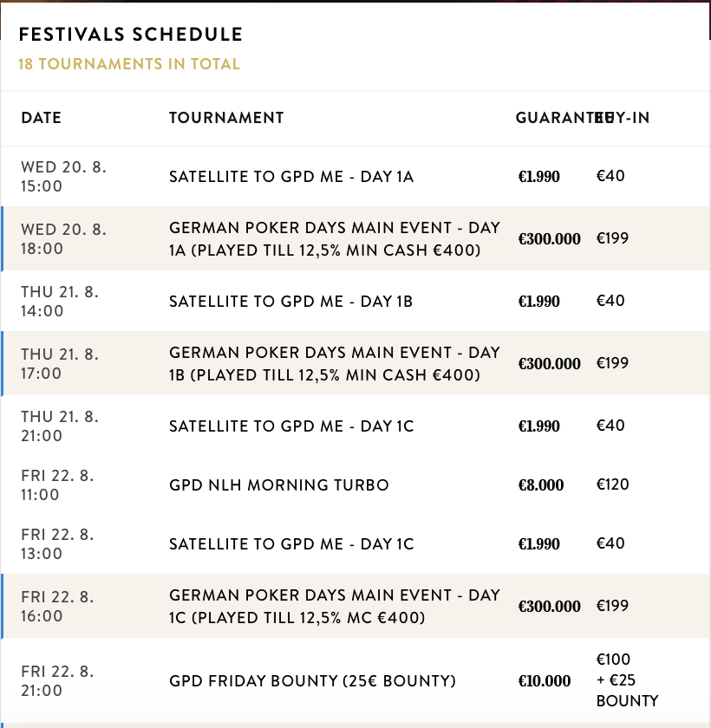Click the €10.000 guarantee amount
The height and width of the screenshot is (728, 711).
pyautogui.click(x=544, y=681)
